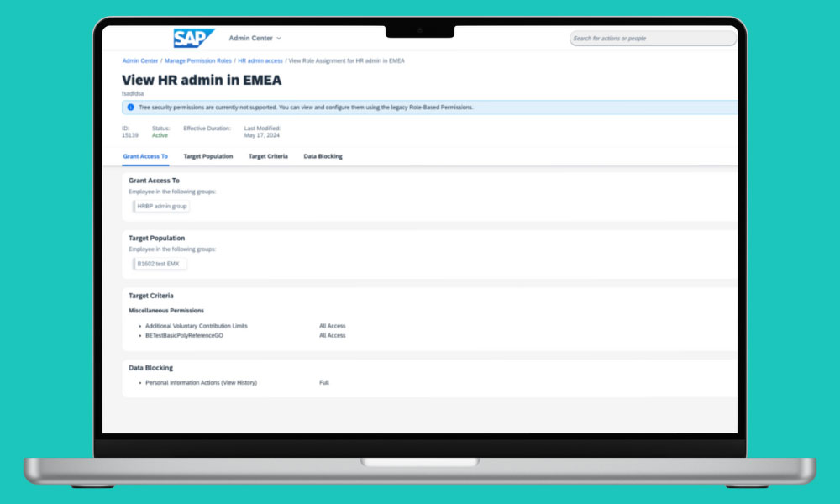
Task: Switch to the Grant Access To tab
Action: pyautogui.click(x=145, y=156)
